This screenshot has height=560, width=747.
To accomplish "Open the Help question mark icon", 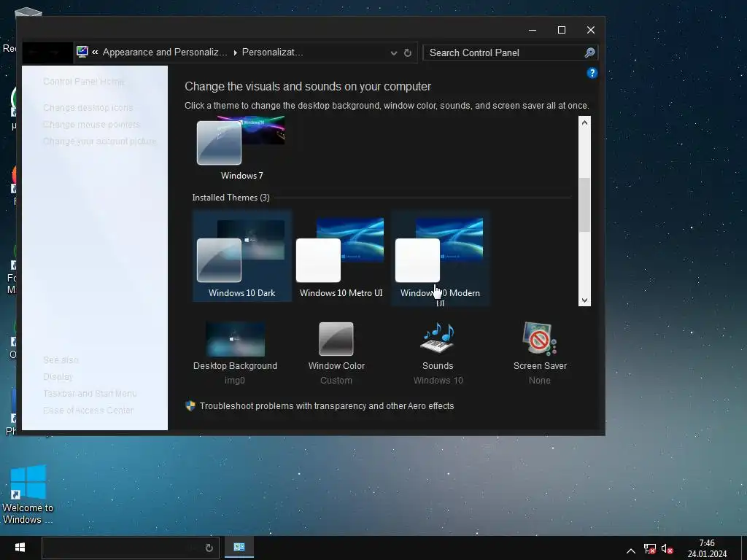I will click(x=592, y=73).
